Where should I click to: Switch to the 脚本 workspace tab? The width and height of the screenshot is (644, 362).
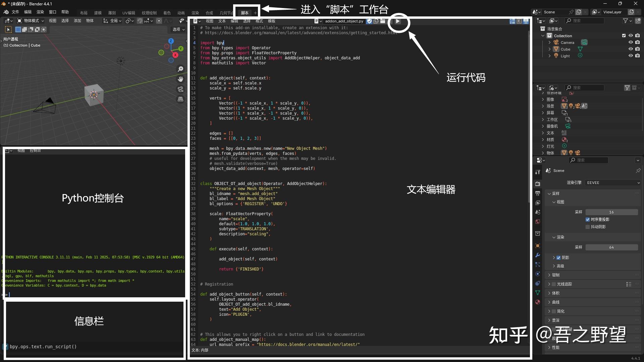(x=245, y=13)
